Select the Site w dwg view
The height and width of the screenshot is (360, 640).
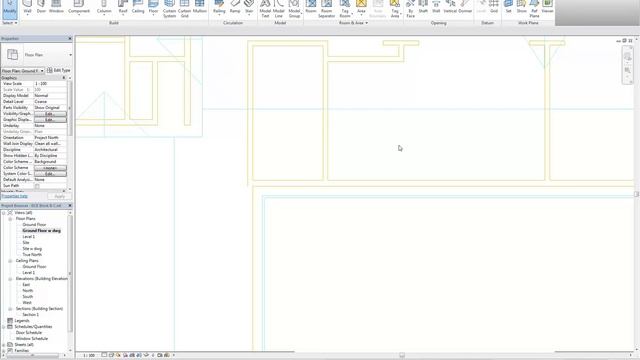32,249
